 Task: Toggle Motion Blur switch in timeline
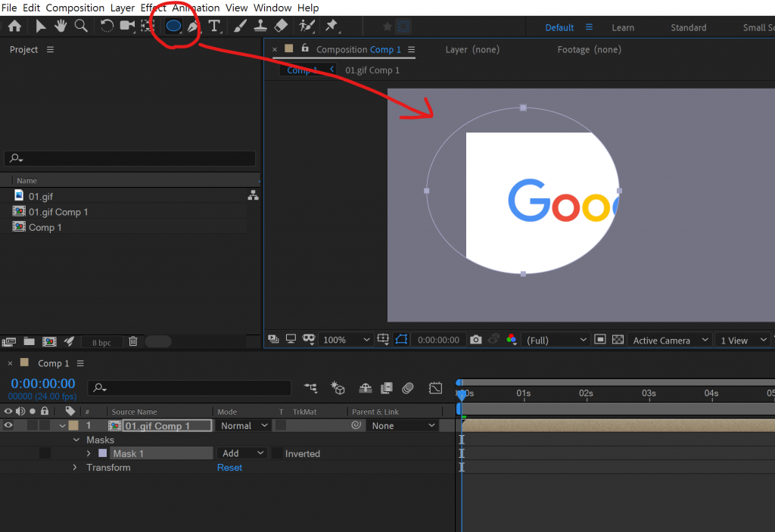pos(408,388)
